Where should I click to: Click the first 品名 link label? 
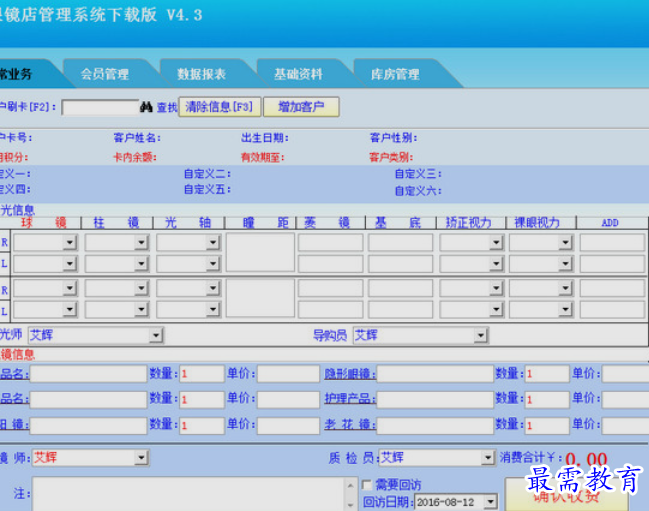click(14, 374)
